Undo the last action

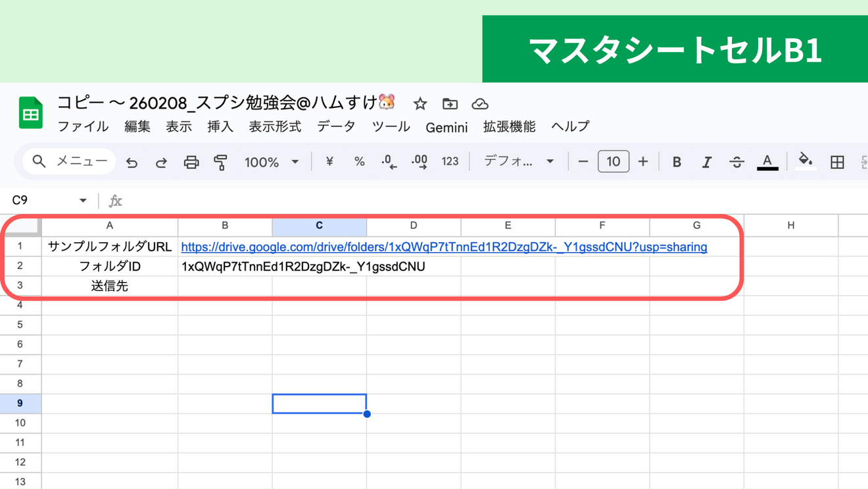click(132, 162)
